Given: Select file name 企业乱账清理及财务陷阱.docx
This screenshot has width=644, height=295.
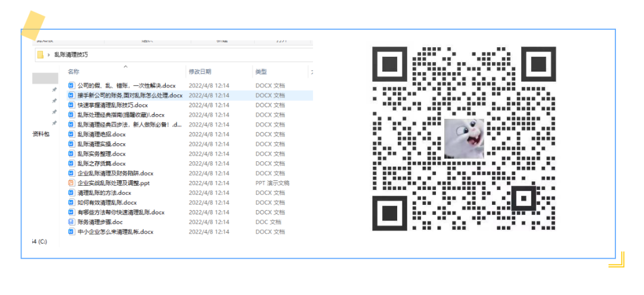Looking at the screenshot, I should (116, 173).
